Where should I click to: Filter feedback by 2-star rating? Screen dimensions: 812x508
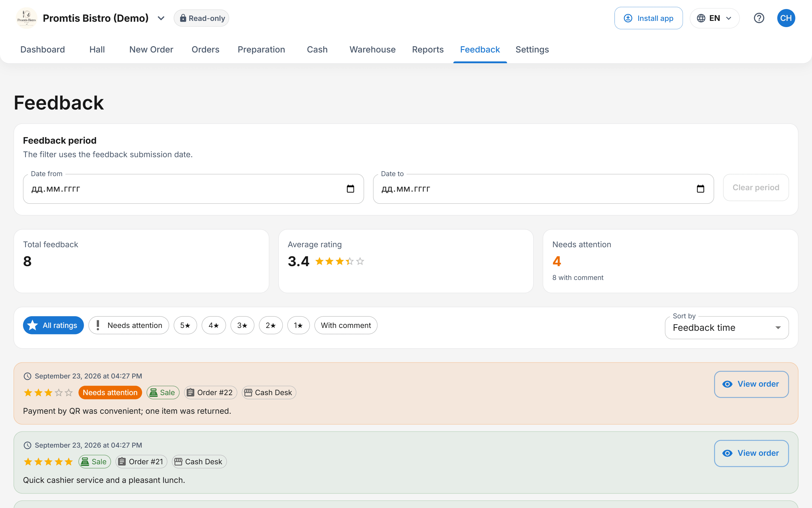tap(271, 325)
